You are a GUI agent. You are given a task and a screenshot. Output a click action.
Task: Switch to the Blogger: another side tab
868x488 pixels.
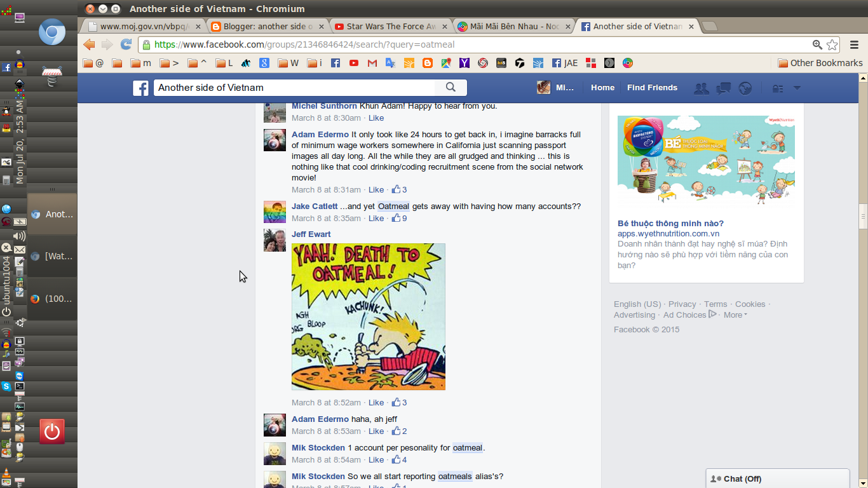click(x=267, y=26)
